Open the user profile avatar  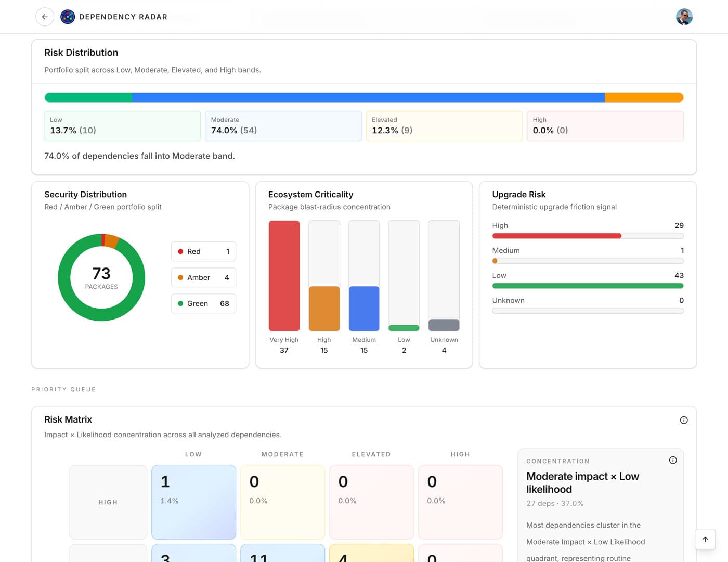684,17
